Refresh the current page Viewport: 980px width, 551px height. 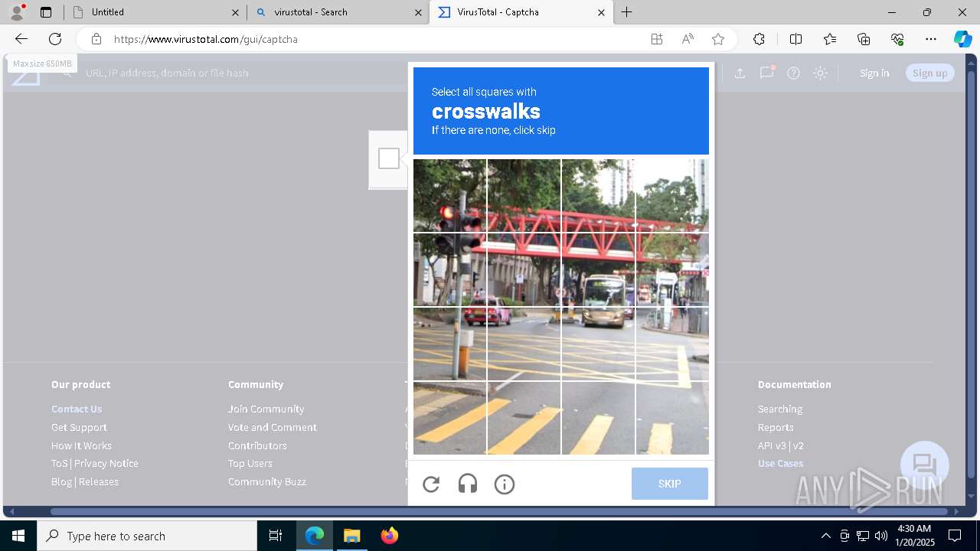55,39
